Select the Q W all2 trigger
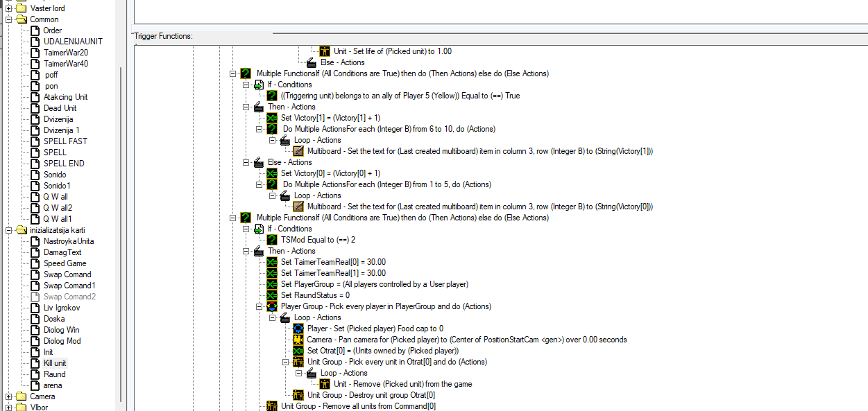Screen dimensions: 868x411 (57, 208)
